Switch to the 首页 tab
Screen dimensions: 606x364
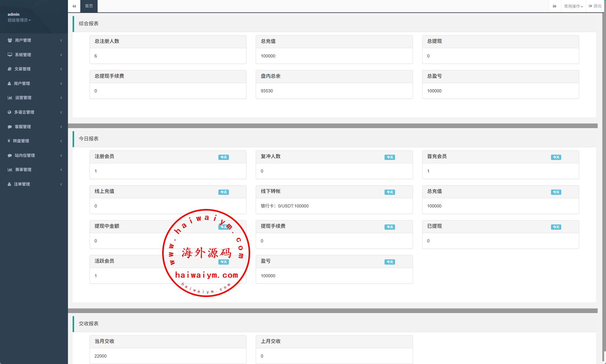coord(89,6)
